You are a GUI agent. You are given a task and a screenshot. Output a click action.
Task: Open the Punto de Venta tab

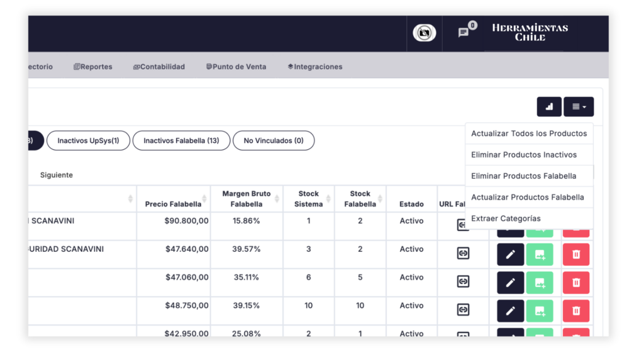(x=236, y=67)
